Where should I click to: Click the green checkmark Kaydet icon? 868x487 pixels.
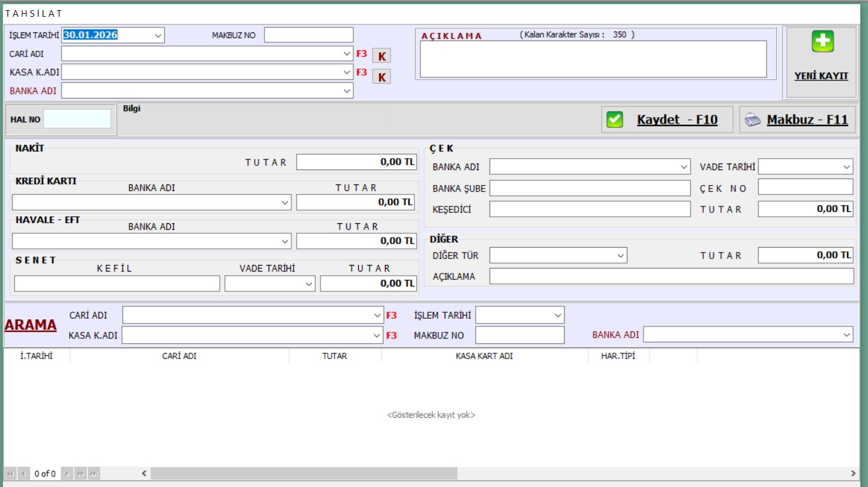614,119
